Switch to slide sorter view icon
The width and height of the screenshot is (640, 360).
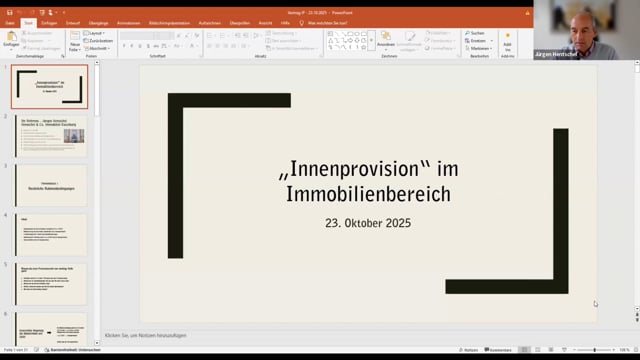[x=538, y=350]
